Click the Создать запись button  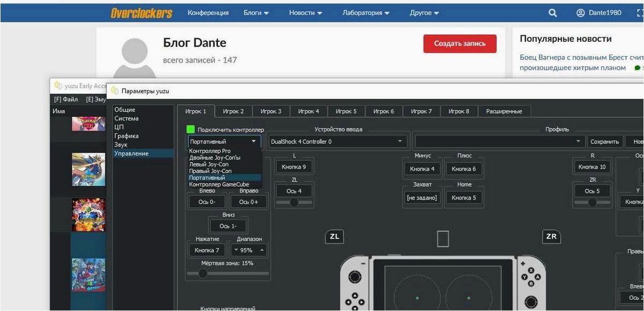[460, 44]
